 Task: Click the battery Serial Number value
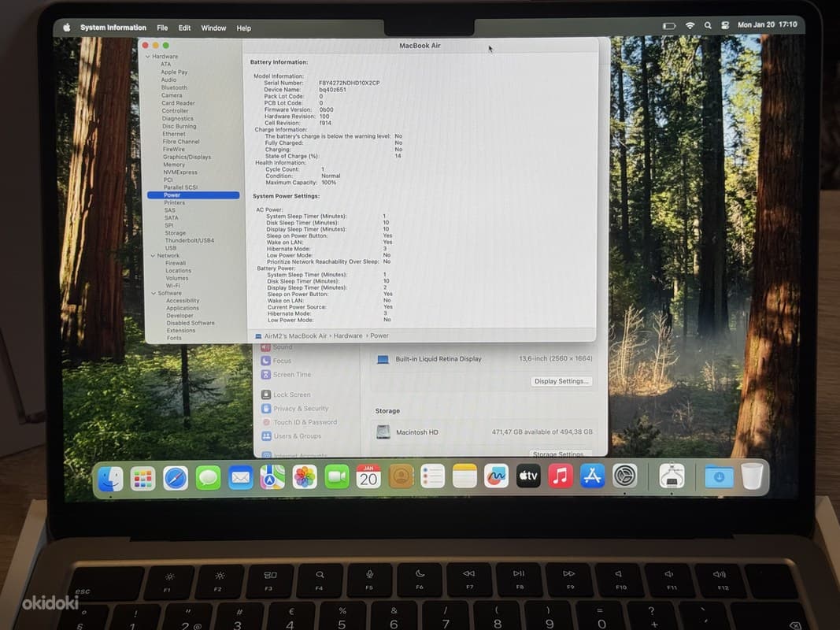click(x=350, y=83)
